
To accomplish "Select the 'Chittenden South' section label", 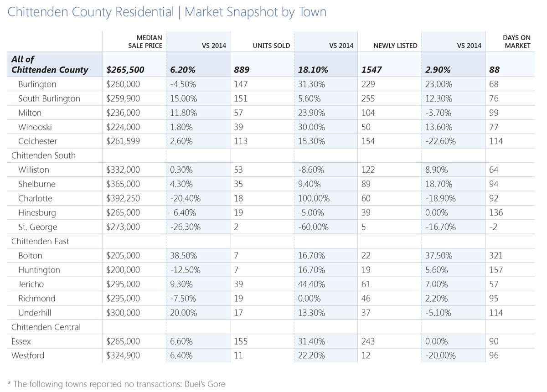I will (43, 155).
